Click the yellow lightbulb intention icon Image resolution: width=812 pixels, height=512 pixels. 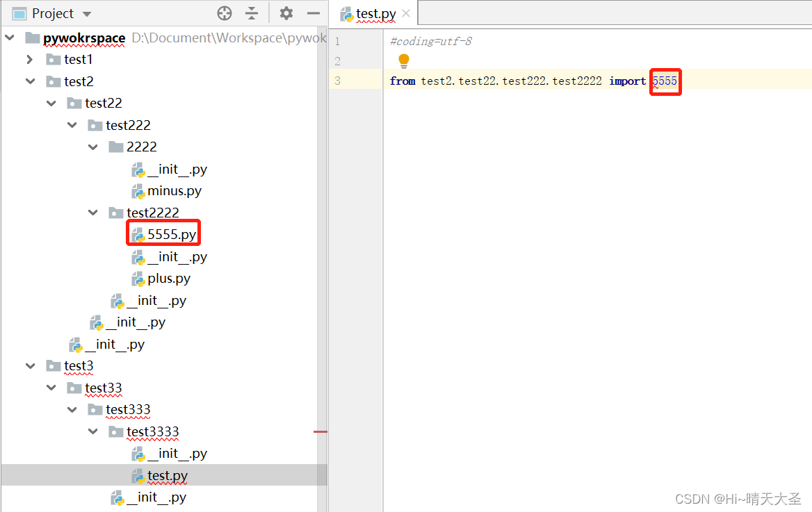pyautogui.click(x=404, y=61)
